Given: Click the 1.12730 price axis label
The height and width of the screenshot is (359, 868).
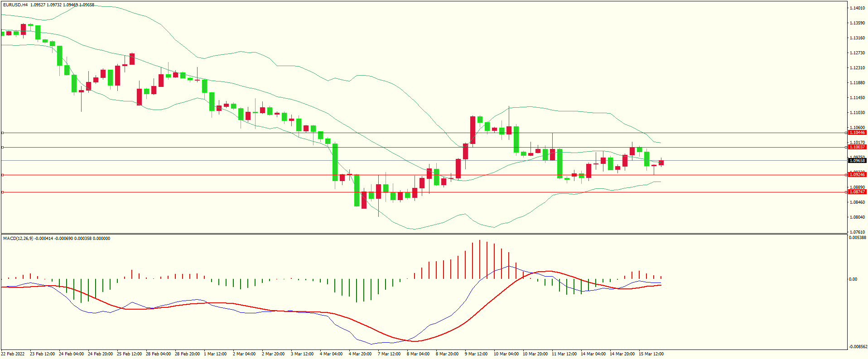Looking at the screenshot, I should pos(857,53).
